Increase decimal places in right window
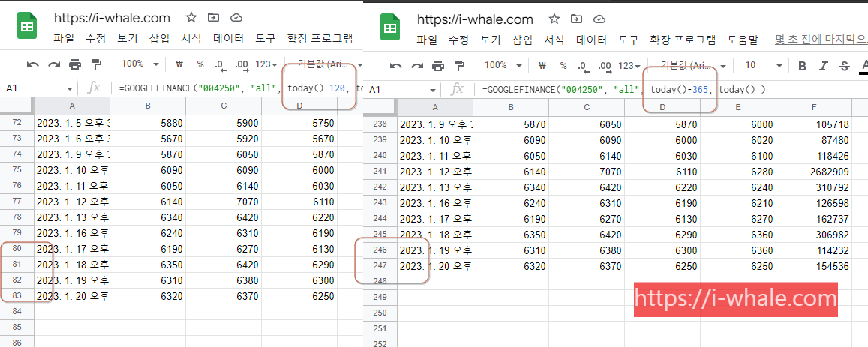This screenshot has height=347, width=868. [605, 67]
